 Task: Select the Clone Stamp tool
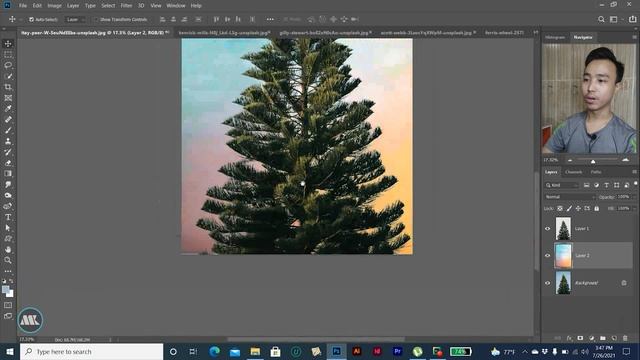pos(8,141)
